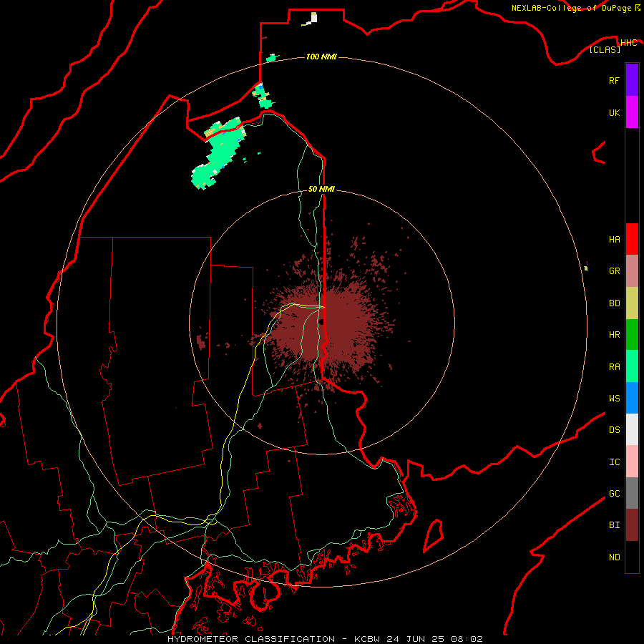
Task: Click the NEXLAB-College of DuPage text
Action: [572, 8]
